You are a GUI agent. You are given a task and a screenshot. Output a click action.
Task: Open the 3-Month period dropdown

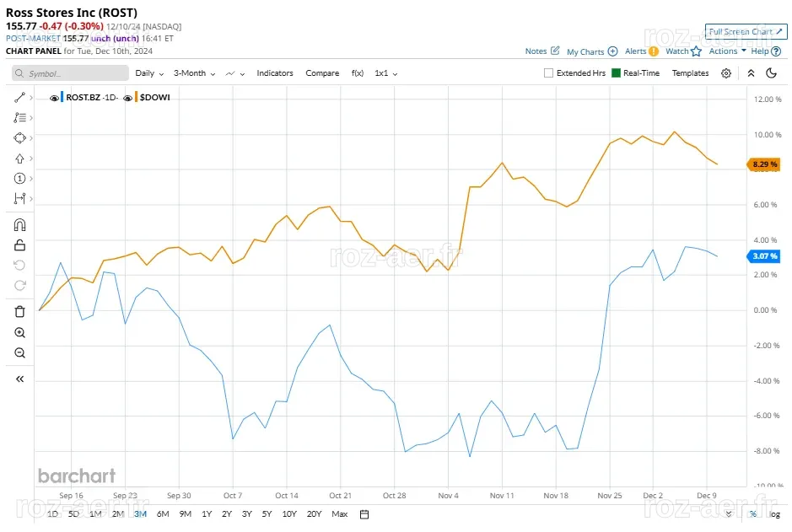pyautogui.click(x=195, y=73)
